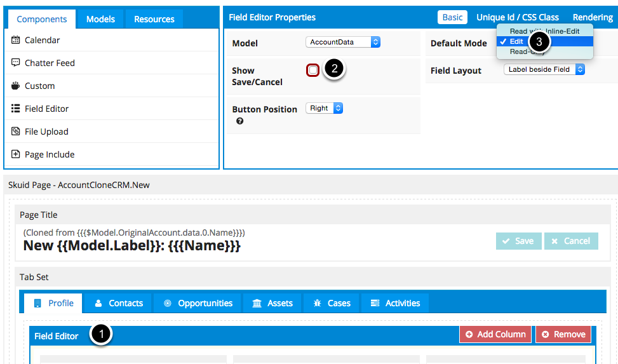This screenshot has height=364, width=618.
Task: Remove the Field Editor component
Action: [x=563, y=334]
